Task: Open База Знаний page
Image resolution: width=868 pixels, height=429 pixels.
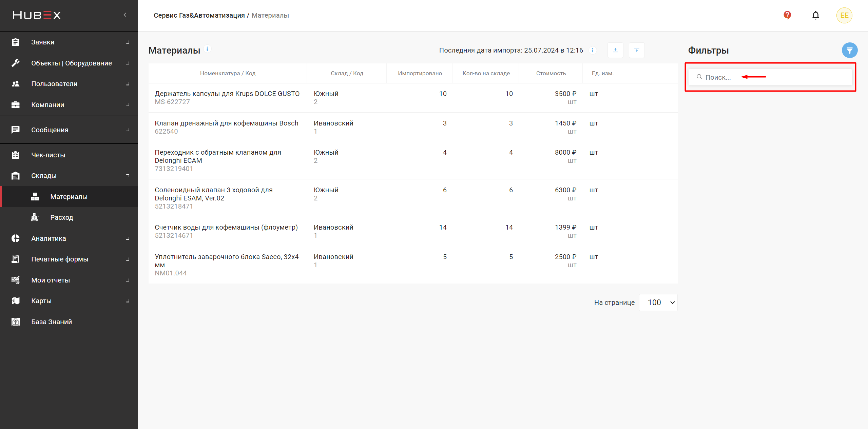Action: pyautogui.click(x=52, y=322)
